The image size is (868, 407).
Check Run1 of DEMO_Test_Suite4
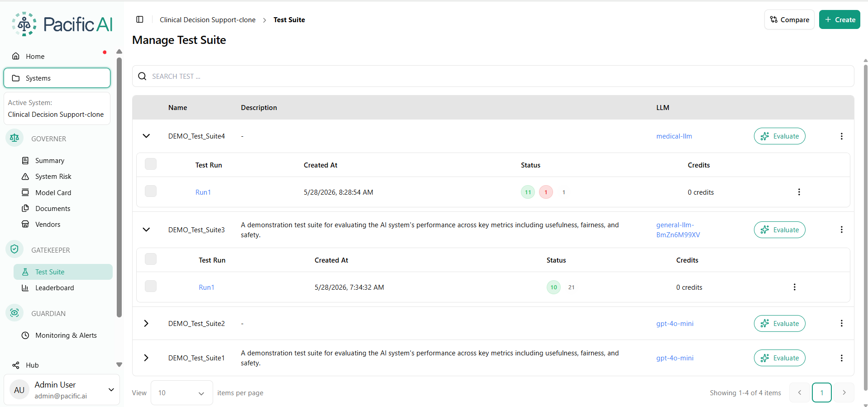151,191
